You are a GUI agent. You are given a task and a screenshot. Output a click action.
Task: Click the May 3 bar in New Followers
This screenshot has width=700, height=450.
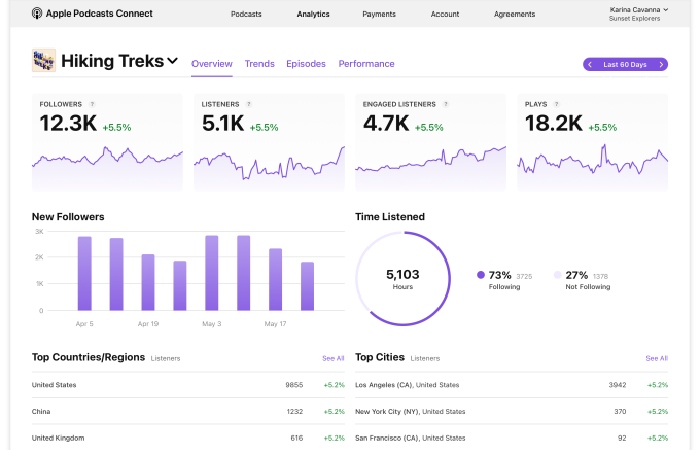212,273
